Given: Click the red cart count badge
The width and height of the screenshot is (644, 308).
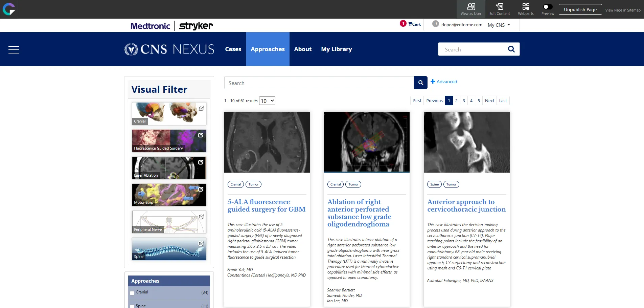Looking at the screenshot, I should 403,23.
